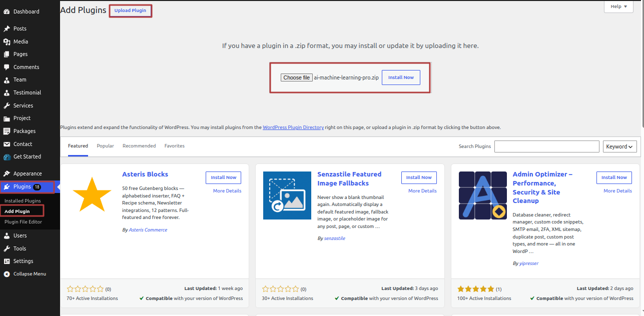
Task: Open the Asteris Blocks title link
Action: tap(145, 174)
